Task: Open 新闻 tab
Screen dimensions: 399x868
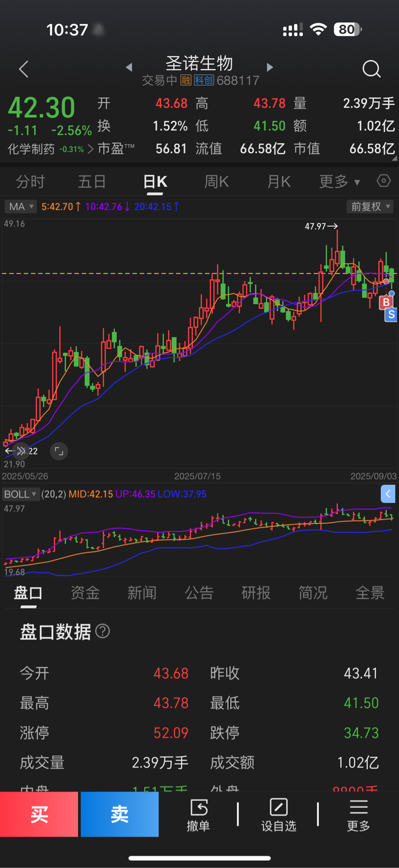Action: pyautogui.click(x=142, y=593)
